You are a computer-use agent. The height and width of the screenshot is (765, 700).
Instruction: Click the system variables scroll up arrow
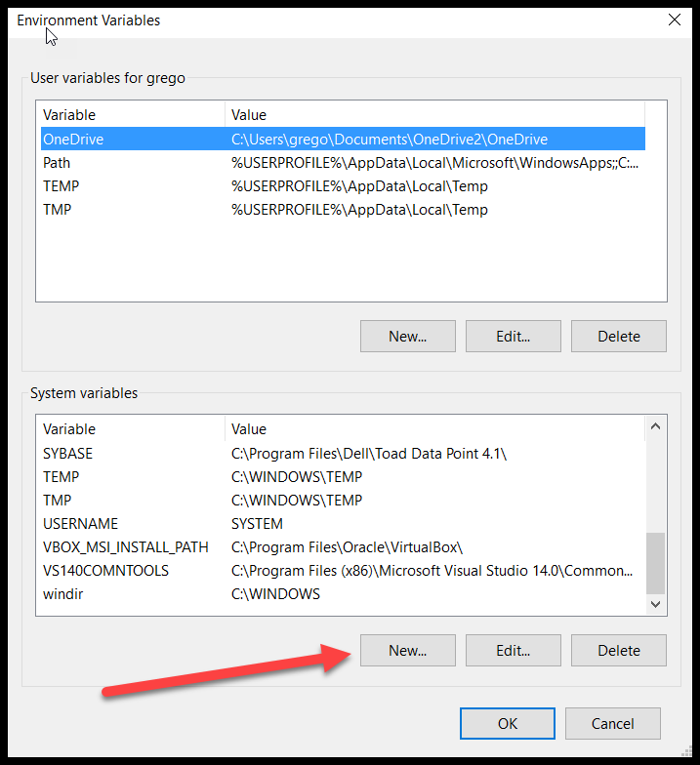(x=656, y=426)
